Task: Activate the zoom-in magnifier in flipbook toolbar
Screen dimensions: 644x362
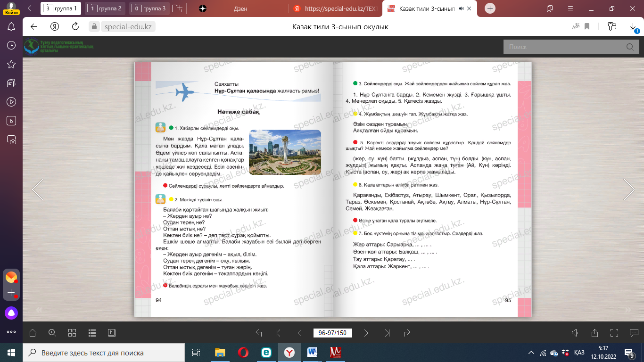Action: 52,333
